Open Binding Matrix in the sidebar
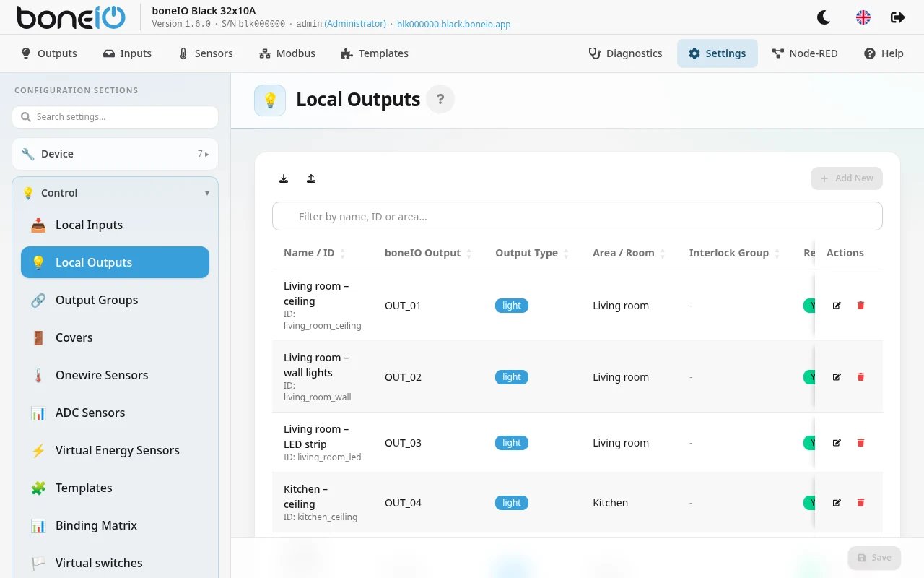Image resolution: width=924 pixels, height=578 pixels. [x=115, y=525]
